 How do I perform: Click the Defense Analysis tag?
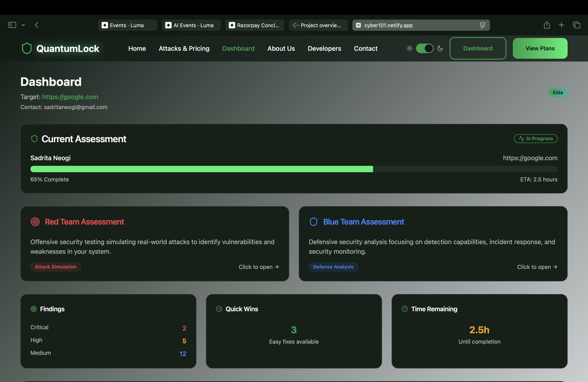[333, 267]
